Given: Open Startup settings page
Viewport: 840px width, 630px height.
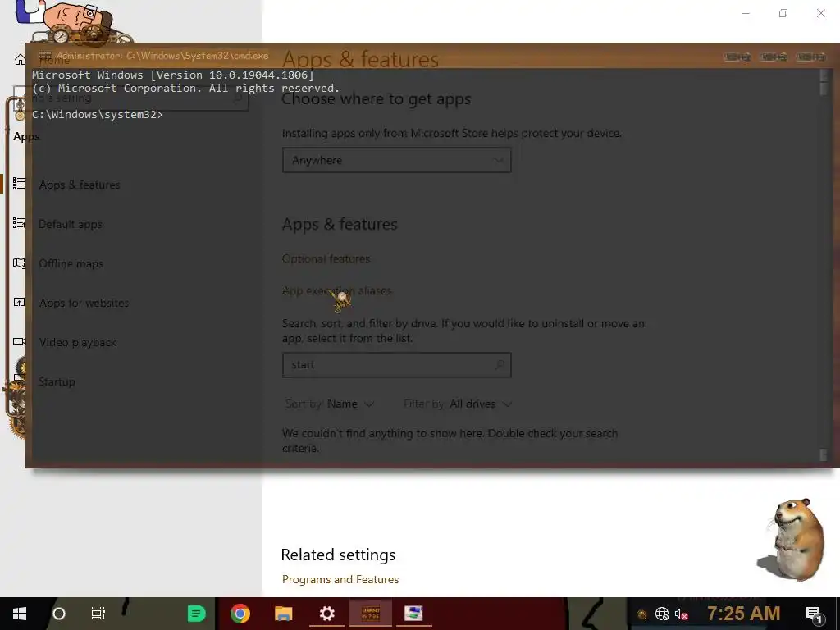Looking at the screenshot, I should pyautogui.click(x=57, y=382).
